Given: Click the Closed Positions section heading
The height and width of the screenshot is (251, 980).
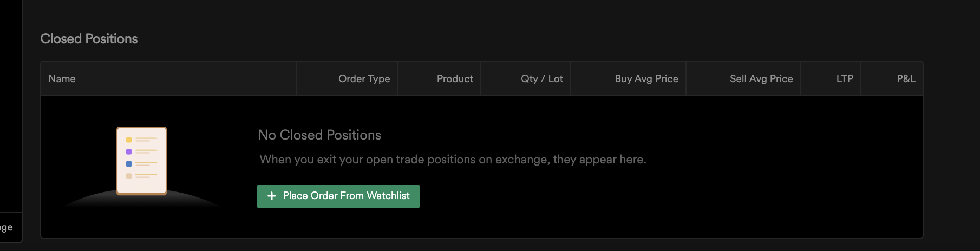Looking at the screenshot, I should [x=89, y=38].
